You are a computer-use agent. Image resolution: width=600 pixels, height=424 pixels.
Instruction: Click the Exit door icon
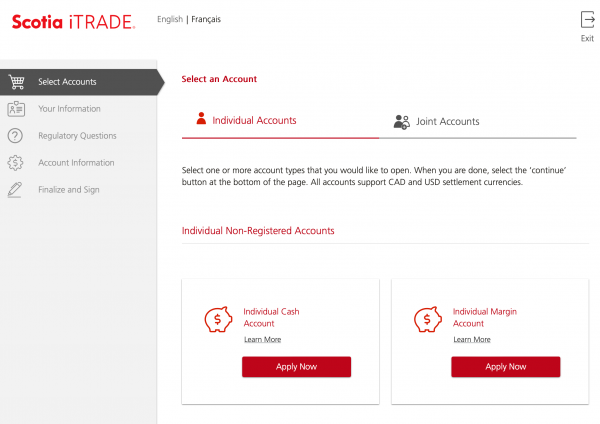point(587,20)
